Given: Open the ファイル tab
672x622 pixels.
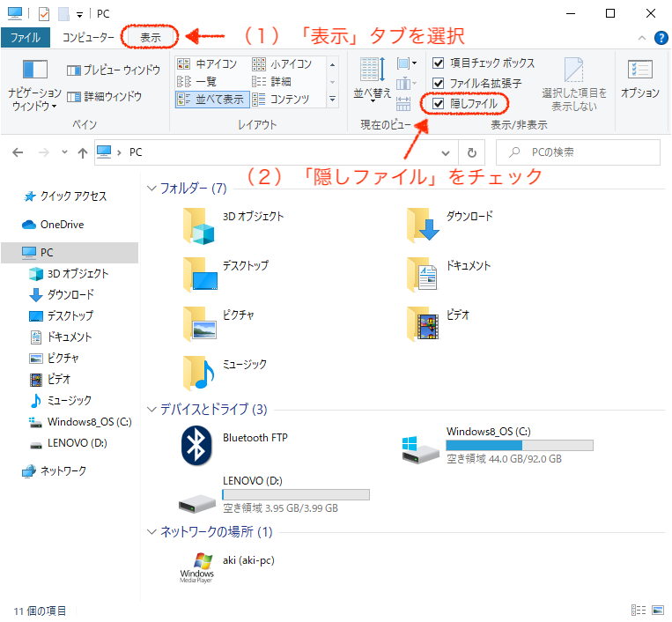Looking at the screenshot, I should (26, 37).
